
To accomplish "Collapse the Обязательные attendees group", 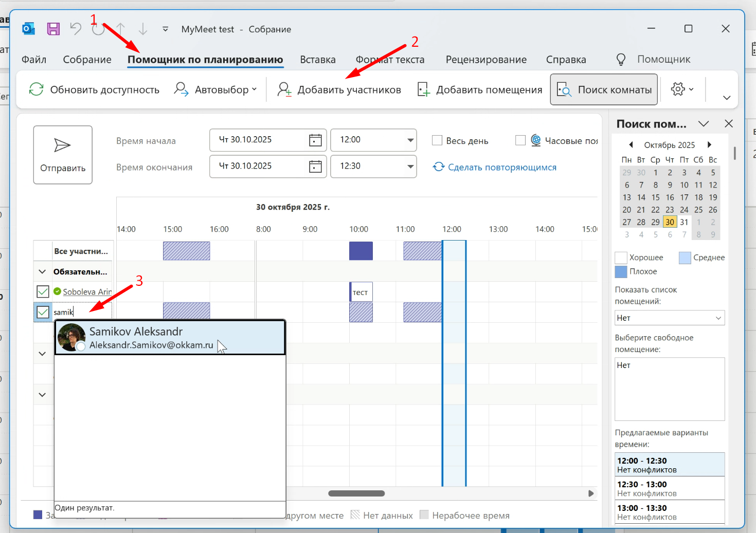I will [x=42, y=271].
